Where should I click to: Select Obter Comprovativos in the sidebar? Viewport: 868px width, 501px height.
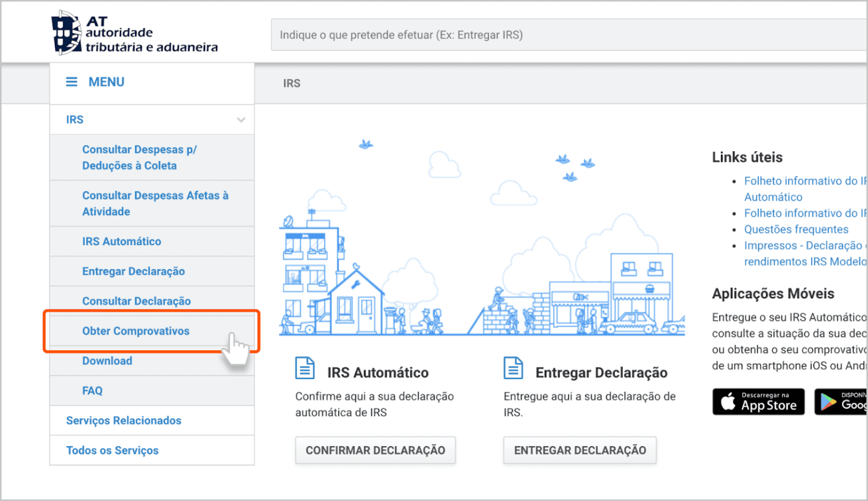click(136, 331)
